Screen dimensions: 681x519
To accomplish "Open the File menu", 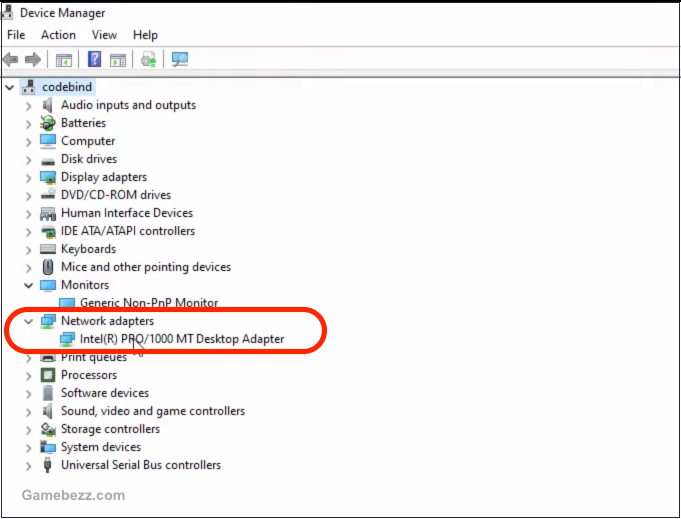I will [x=16, y=35].
